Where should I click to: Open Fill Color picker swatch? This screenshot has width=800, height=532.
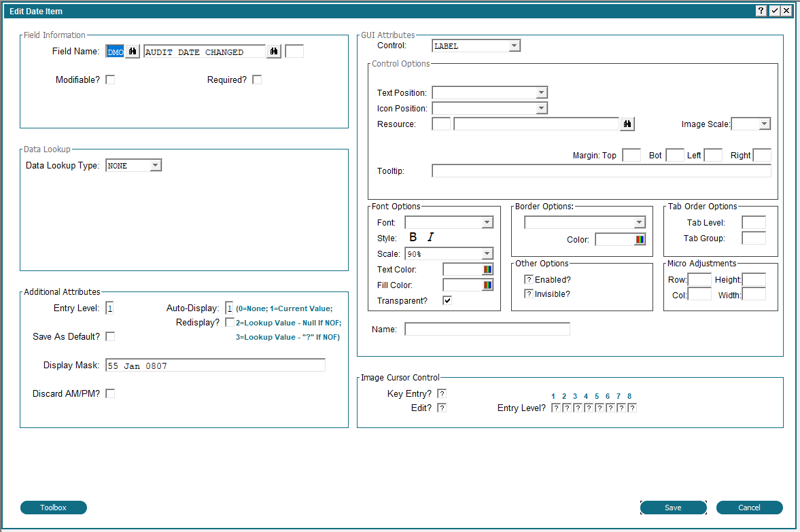487,285
